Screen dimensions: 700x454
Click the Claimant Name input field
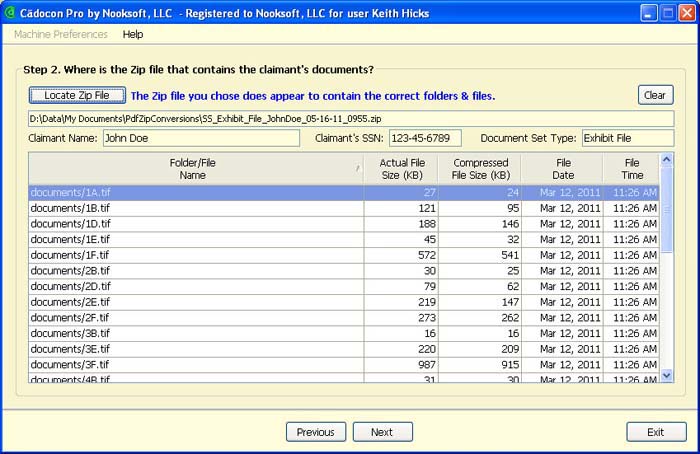click(200, 138)
